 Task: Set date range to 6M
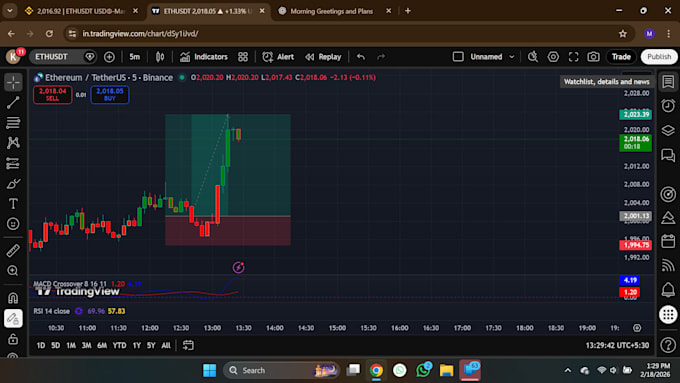tap(102, 345)
